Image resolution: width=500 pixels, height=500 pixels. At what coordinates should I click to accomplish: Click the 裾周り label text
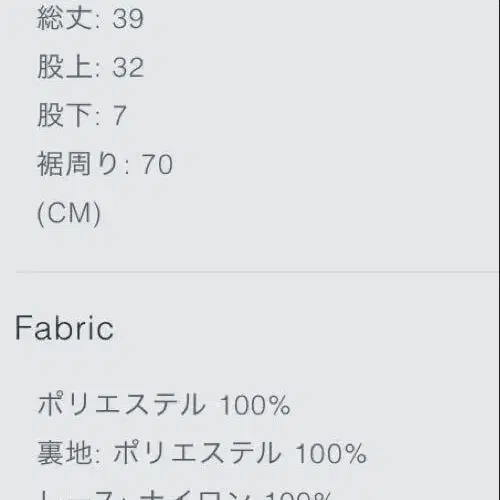77,164
